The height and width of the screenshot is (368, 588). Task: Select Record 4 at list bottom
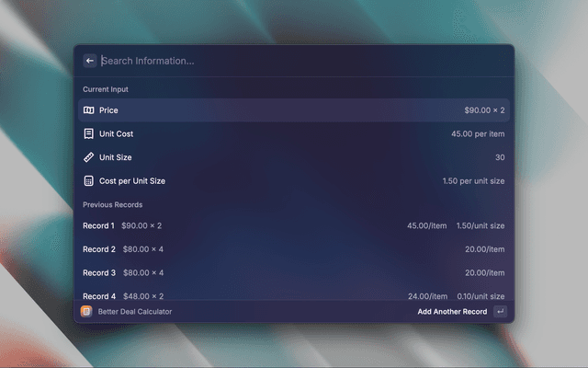[x=99, y=295]
